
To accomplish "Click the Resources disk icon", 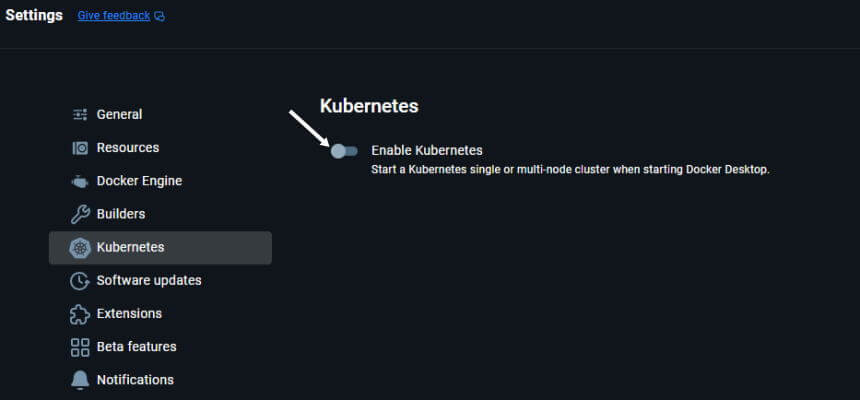I will pos(80,148).
